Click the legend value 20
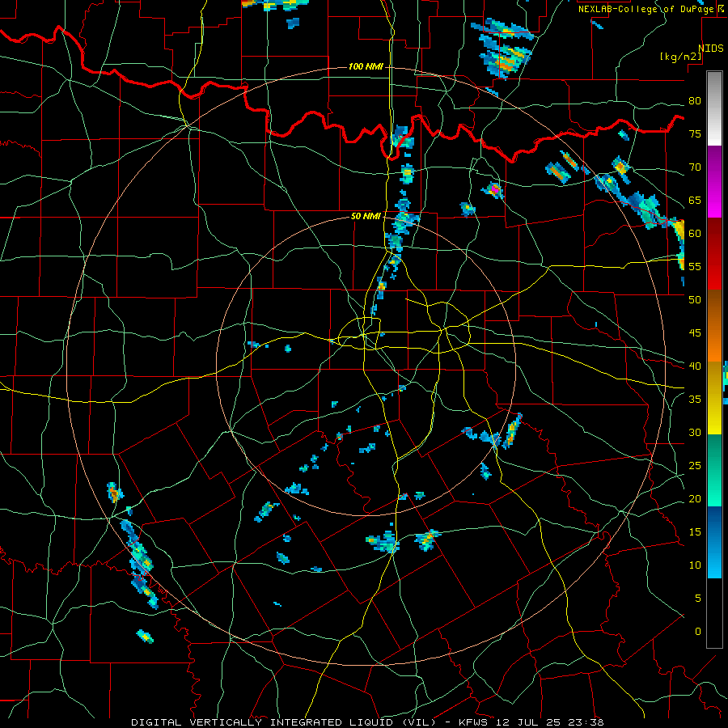This screenshot has height=728, width=728. (695, 498)
